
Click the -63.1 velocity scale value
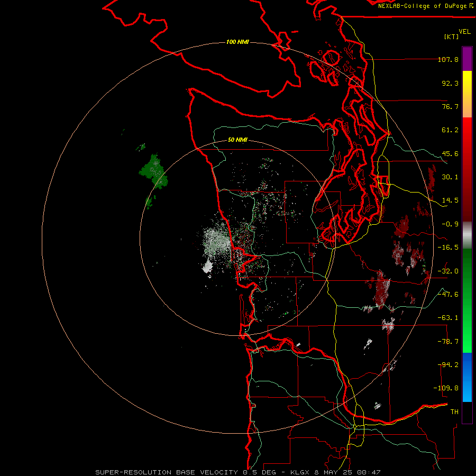point(448,318)
